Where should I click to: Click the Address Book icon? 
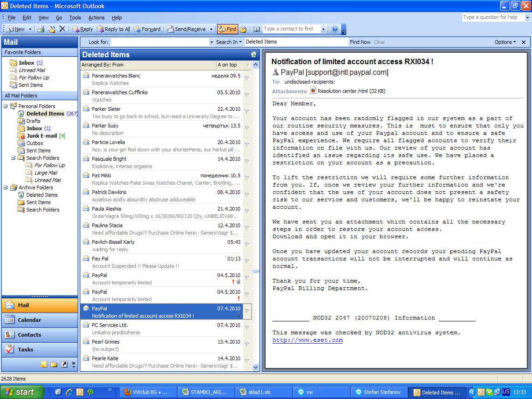pos(257,29)
